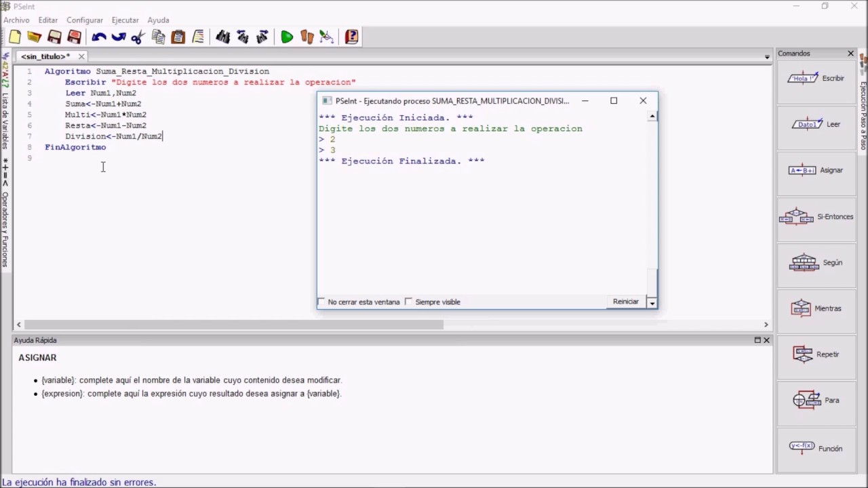Click the FinAlgoritmo line

75,147
